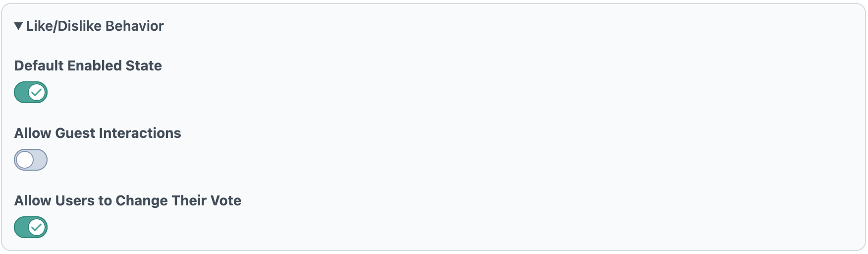Disable the Default Enabled State switch
This screenshot has height=254, width=868.
[x=31, y=92]
